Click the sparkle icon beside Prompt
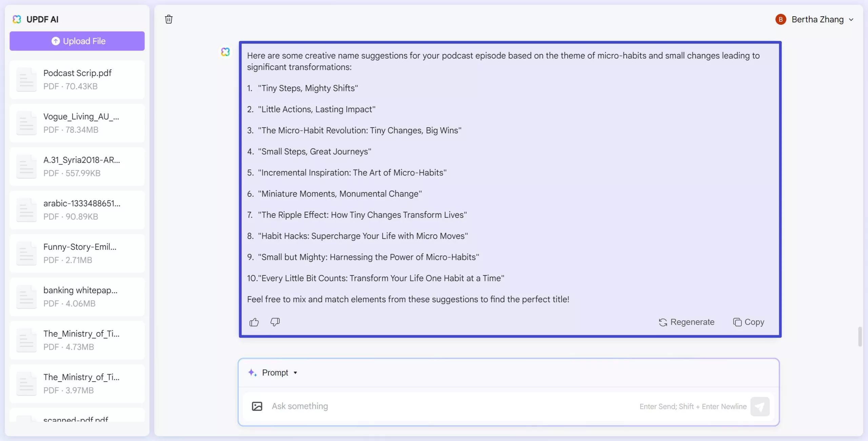The image size is (868, 441). 252,372
